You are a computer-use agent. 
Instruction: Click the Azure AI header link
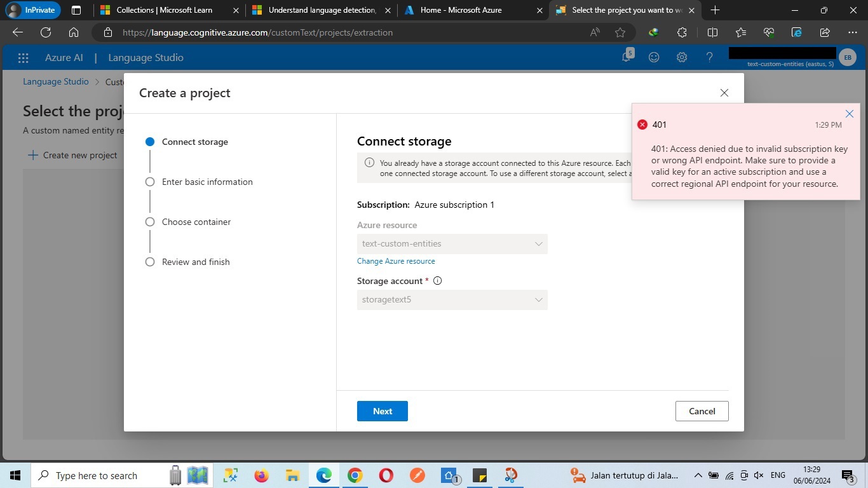(x=64, y=57)
